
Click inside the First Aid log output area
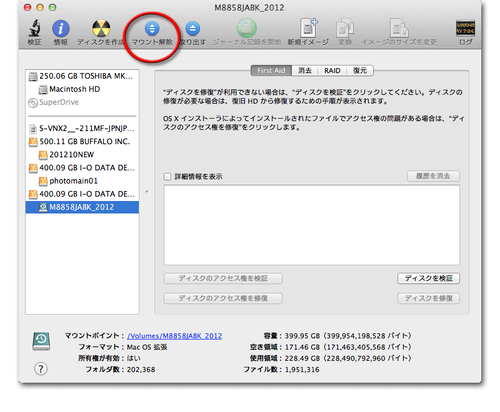pos(311,225)
